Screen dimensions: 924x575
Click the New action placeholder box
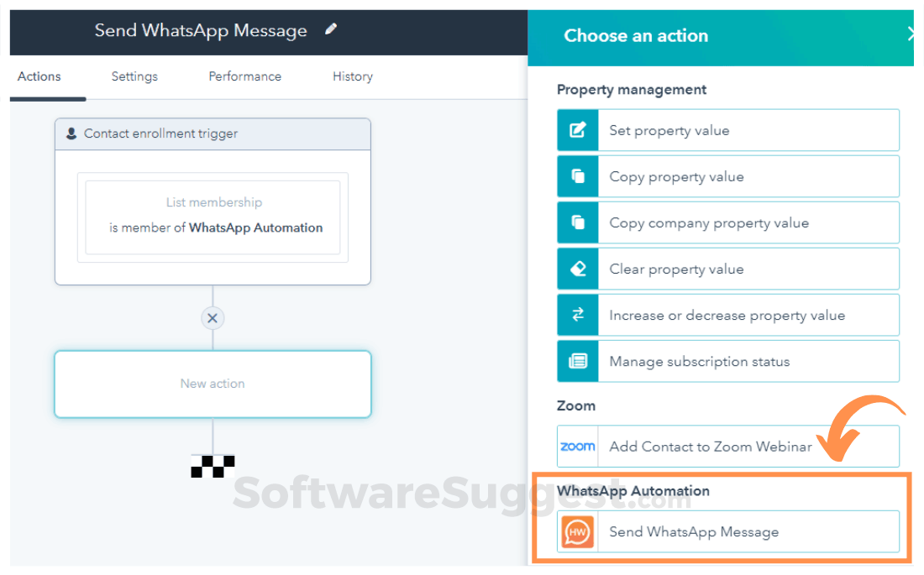click(213, 384)
